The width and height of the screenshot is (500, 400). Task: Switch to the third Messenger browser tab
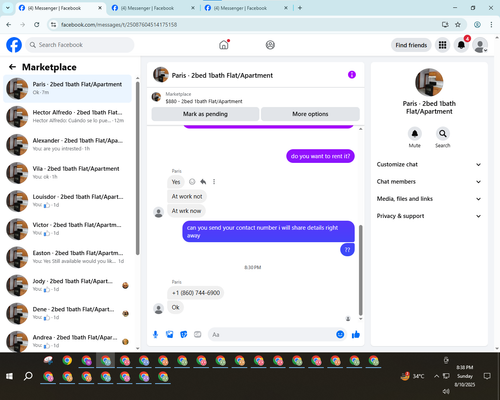(246, 8)
